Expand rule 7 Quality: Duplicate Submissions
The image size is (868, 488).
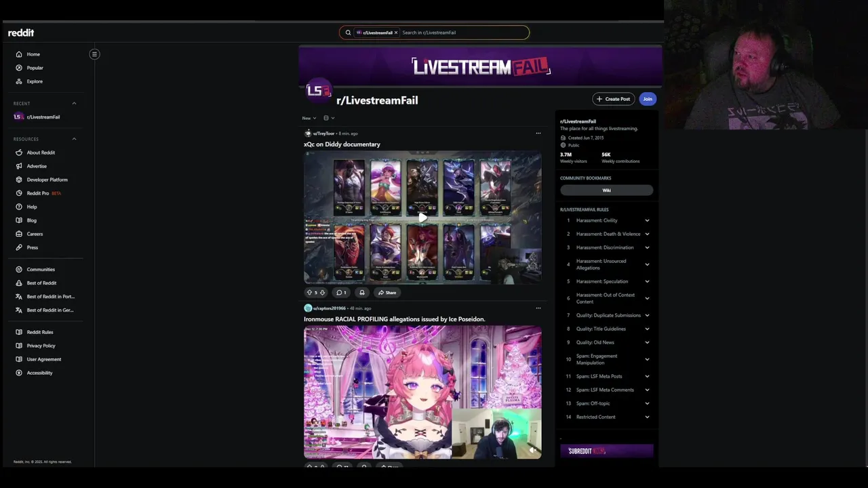click(x=647, y=315)
